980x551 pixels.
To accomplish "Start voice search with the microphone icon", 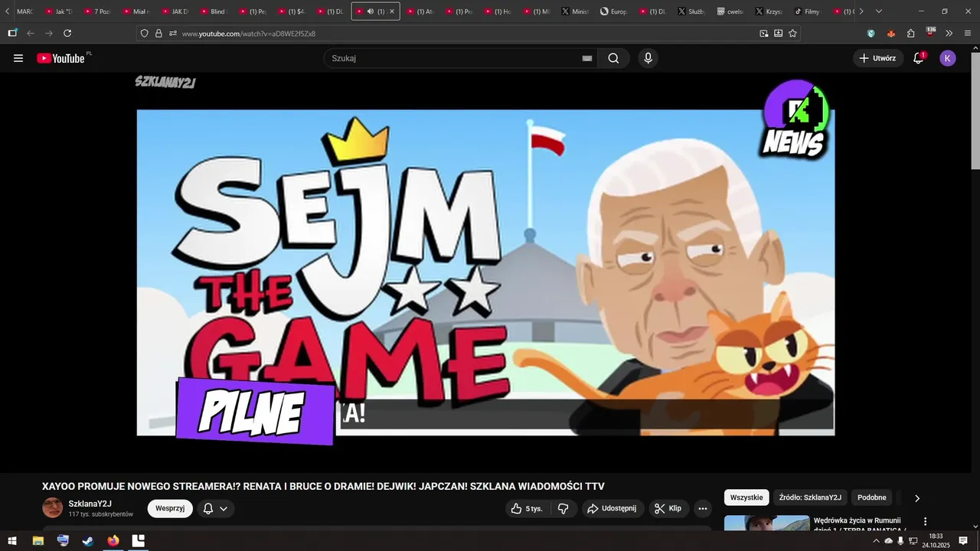I will [648, 58].
